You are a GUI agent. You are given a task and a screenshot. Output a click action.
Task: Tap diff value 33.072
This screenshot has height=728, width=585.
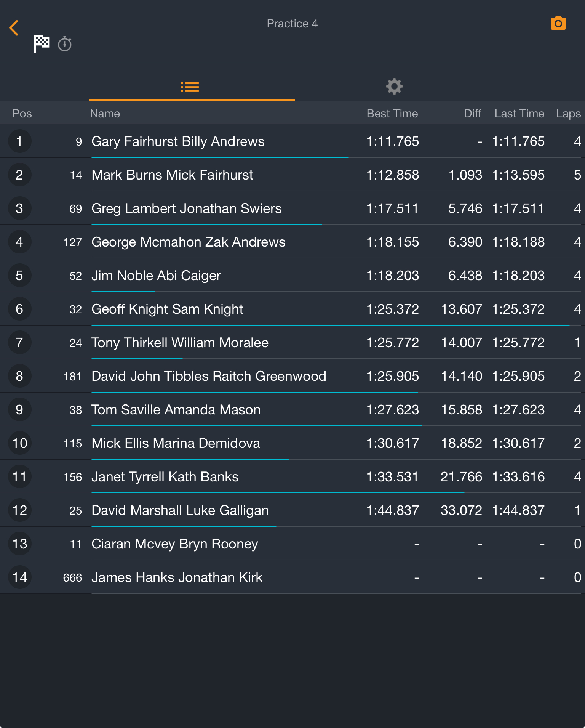(x=462, y=510)
